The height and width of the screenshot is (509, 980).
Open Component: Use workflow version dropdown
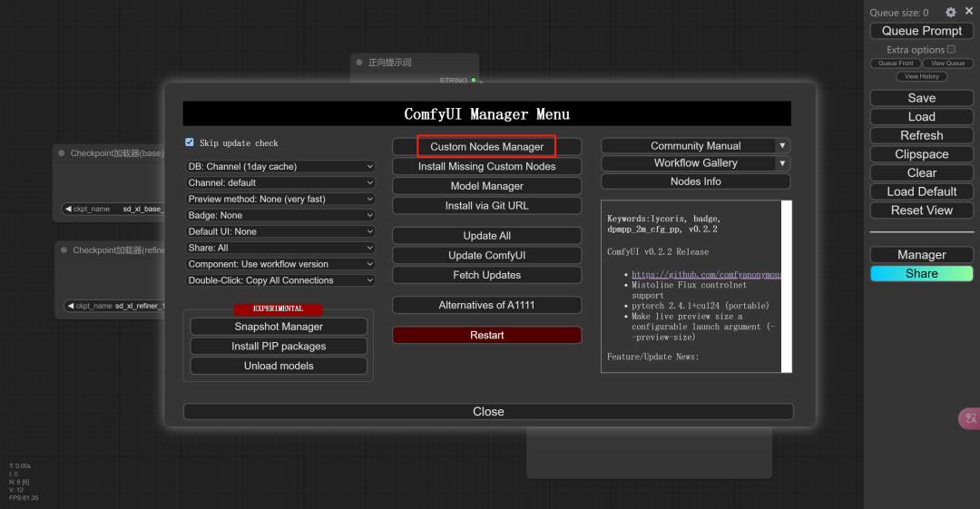tap(280, 264)
